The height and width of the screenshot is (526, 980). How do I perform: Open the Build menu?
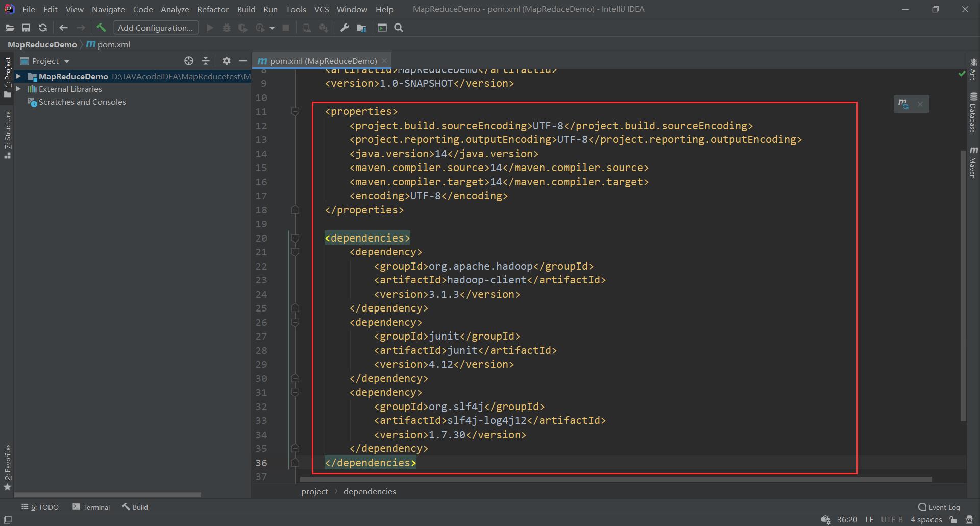point(246,9)
